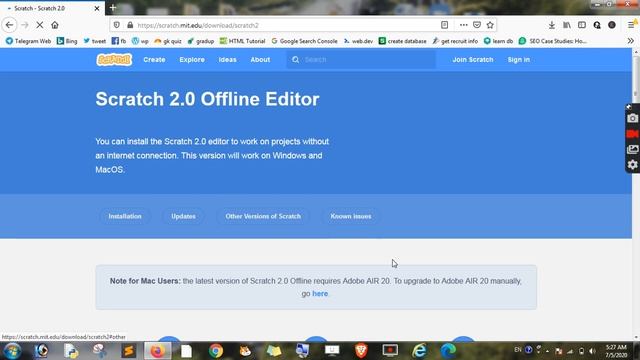Open page actions three-dot menu

[x=463, y=25]
